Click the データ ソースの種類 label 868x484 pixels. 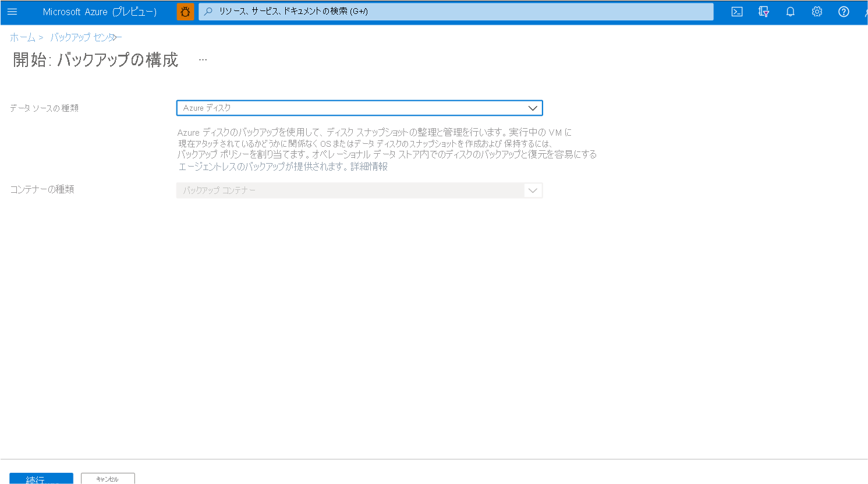[x=44, y=108]
